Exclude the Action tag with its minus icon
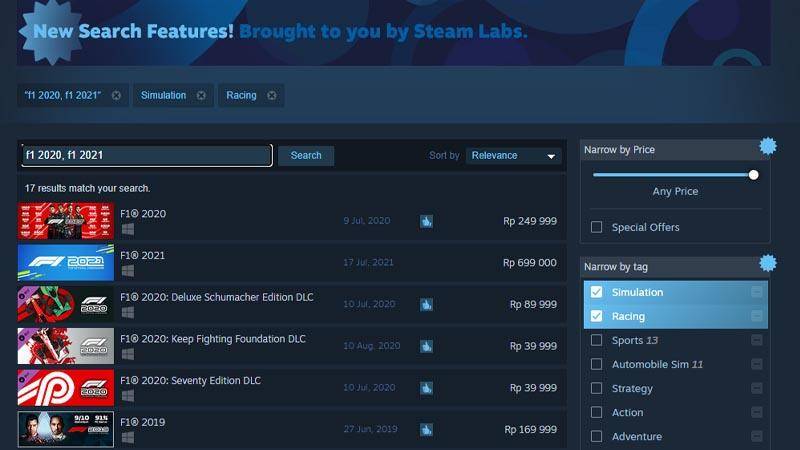The height and width of the screenshot is (450, 800). coord(757,412)
